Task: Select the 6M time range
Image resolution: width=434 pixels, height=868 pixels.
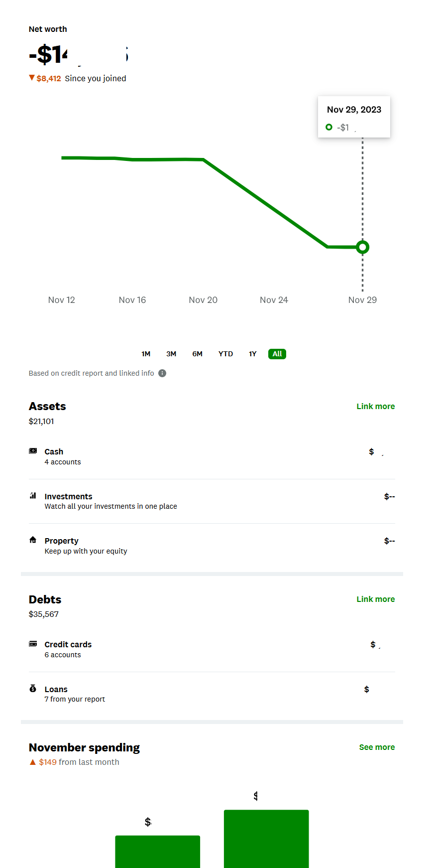Action: coord(198,354)
